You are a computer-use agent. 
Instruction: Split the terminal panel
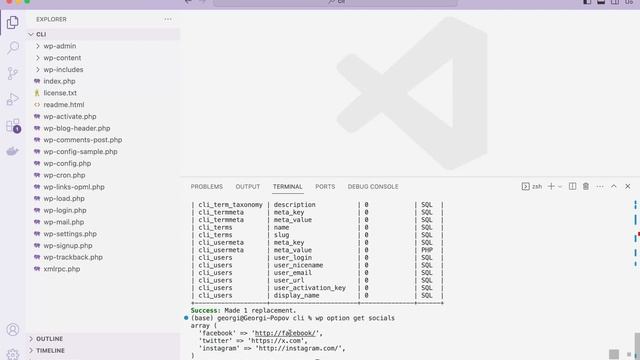[572, 187]
